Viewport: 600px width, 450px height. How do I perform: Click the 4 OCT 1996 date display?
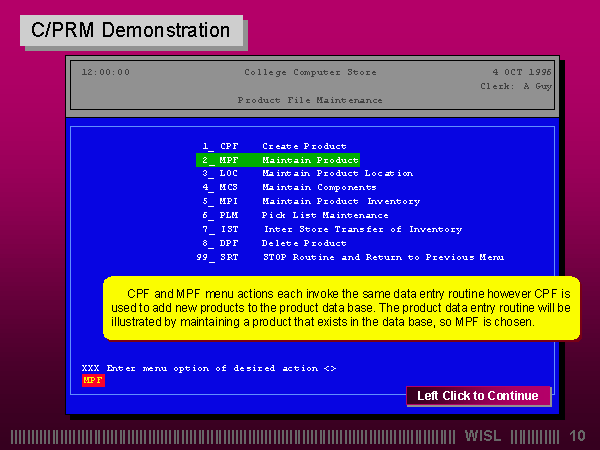click(x=520, y=72)
